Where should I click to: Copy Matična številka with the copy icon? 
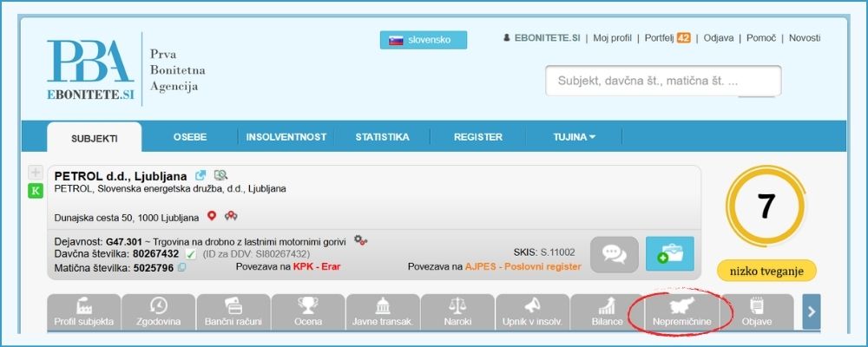click(181, 268)
